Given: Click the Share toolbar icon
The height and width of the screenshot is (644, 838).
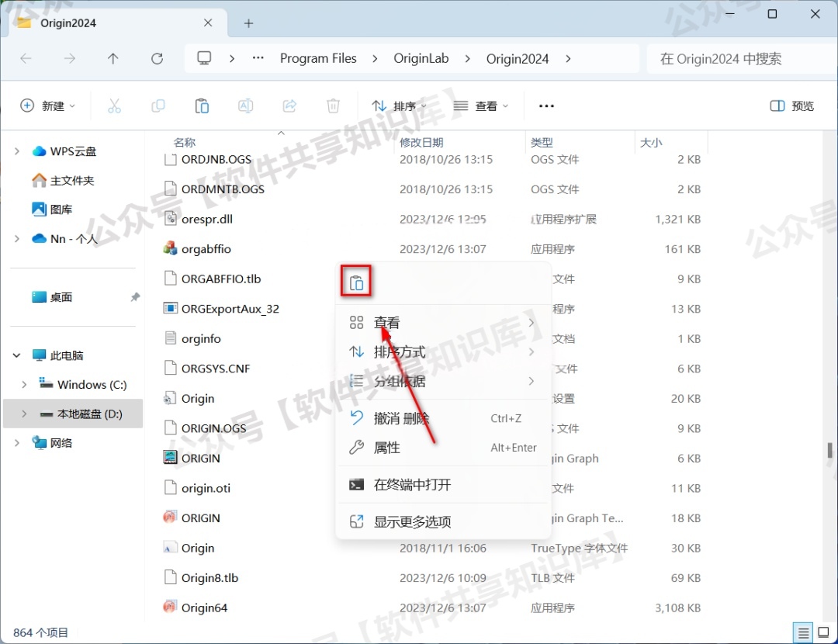Looking at the screenshot, I should pyautogui.click(x=289, y=106).
